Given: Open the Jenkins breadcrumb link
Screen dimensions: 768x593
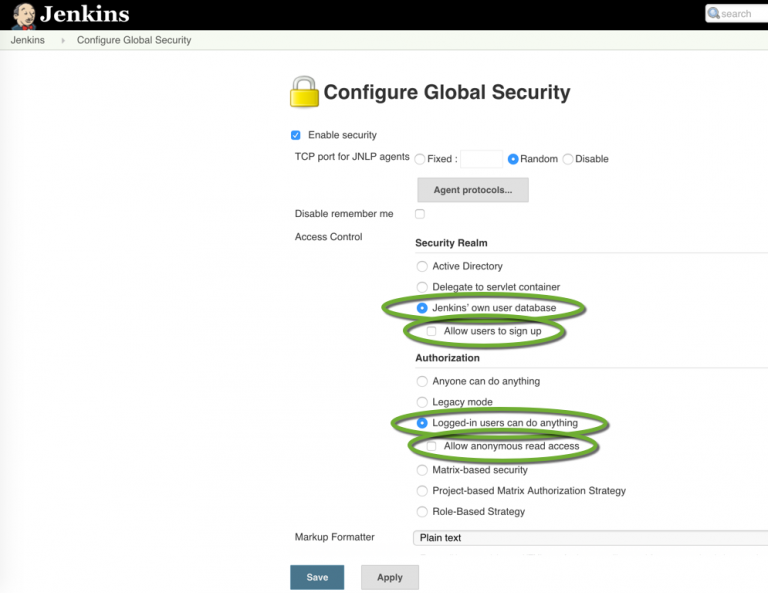Looking at the screenshot, I should click(27, 40).
